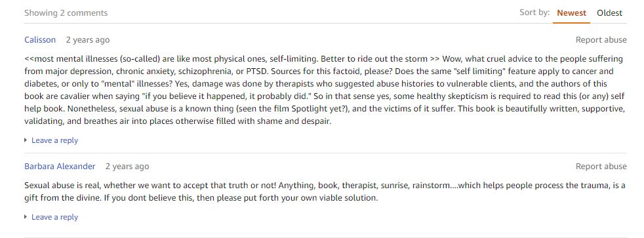
Task: Switch sorting to Oldest
Action: point(609,13)
